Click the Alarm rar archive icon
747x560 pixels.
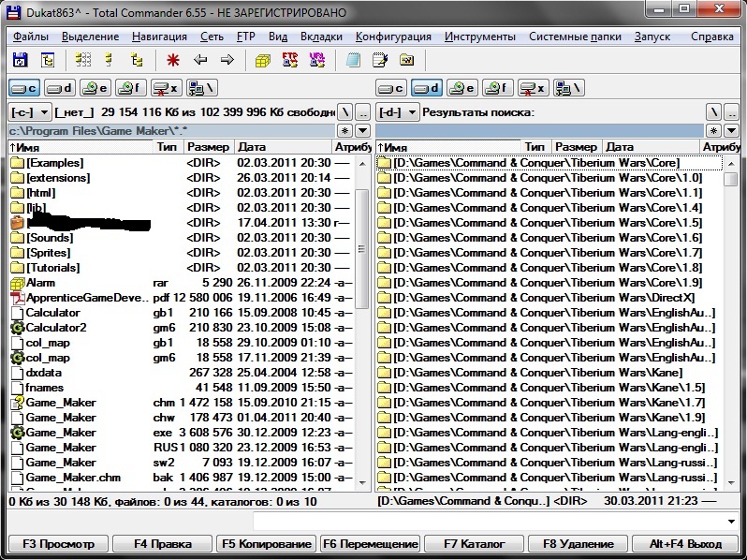click(17, 283)
